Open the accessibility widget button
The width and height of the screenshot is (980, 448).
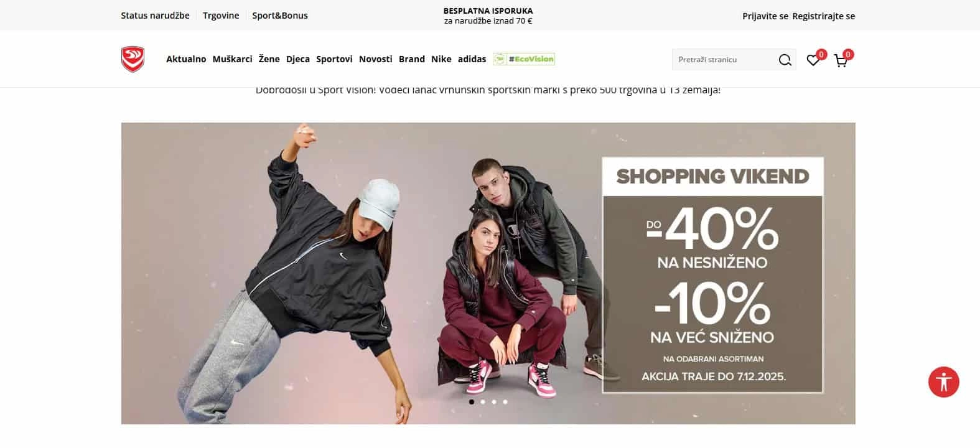point(943,382)
